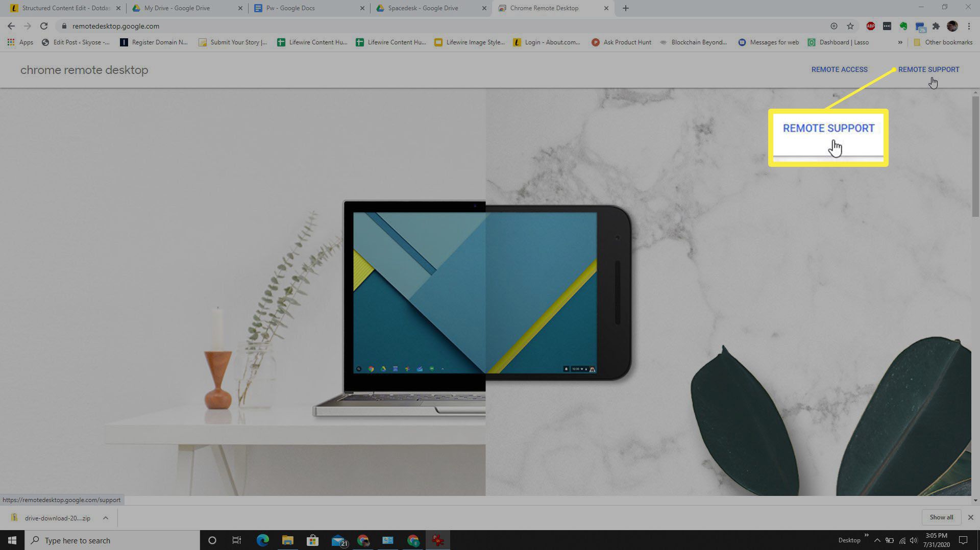Click the taskbar clock showing 3:05 PM

936,540
